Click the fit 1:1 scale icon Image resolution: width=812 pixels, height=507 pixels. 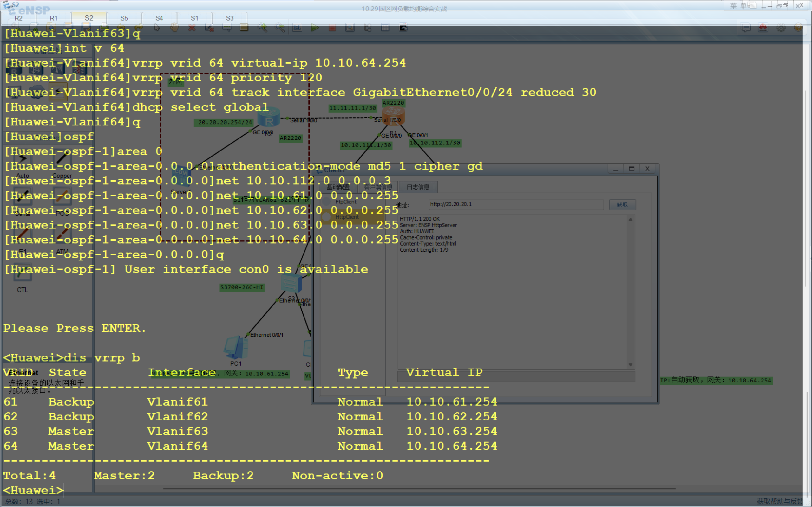[x=297, y=28]
